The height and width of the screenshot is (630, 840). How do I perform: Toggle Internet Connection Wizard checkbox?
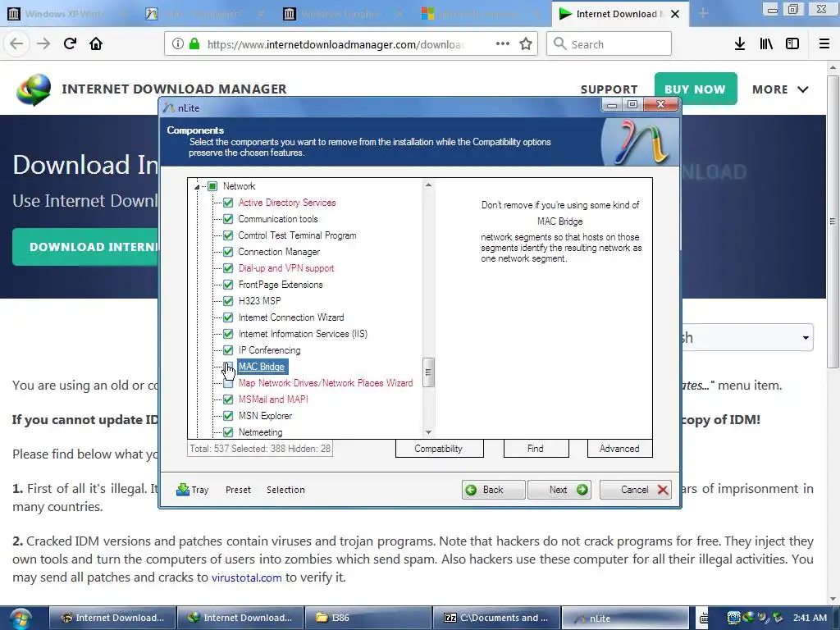pos(228,317)
